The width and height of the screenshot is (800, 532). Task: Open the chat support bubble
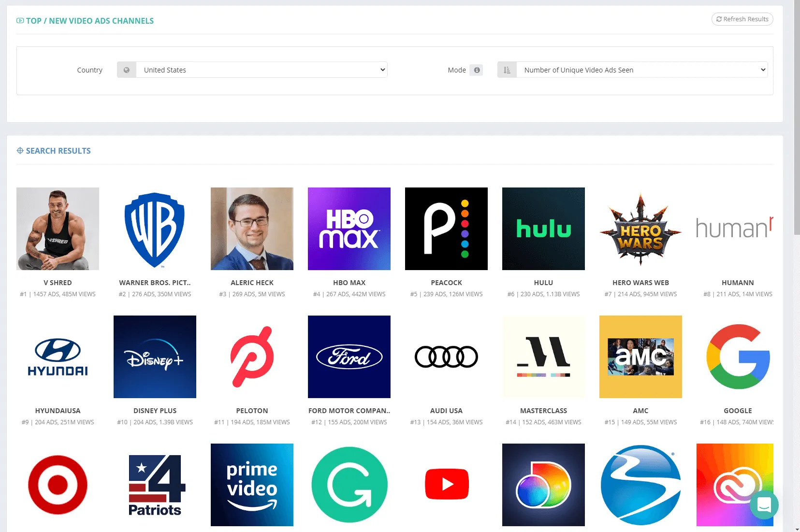click(x=764, y=505)
